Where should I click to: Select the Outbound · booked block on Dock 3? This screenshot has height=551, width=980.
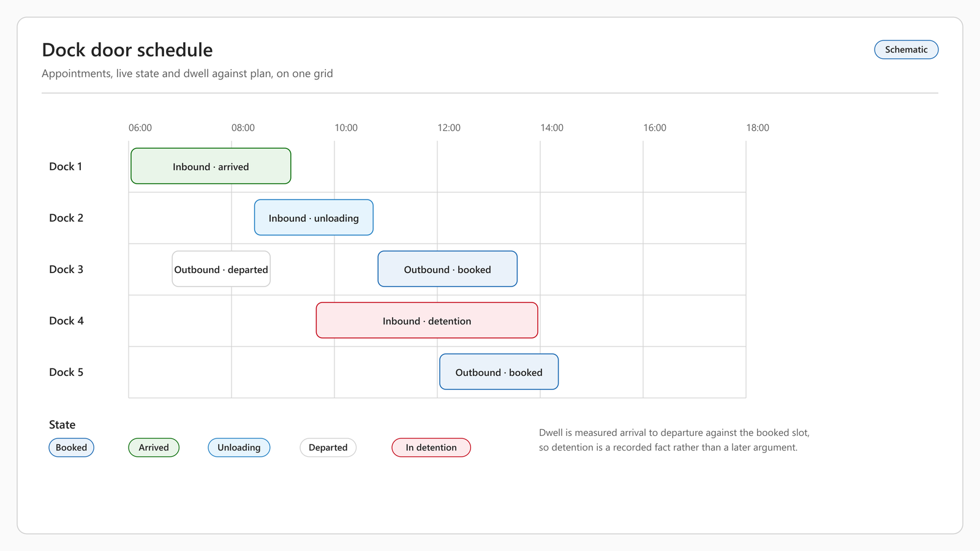(x=447, y=269)
